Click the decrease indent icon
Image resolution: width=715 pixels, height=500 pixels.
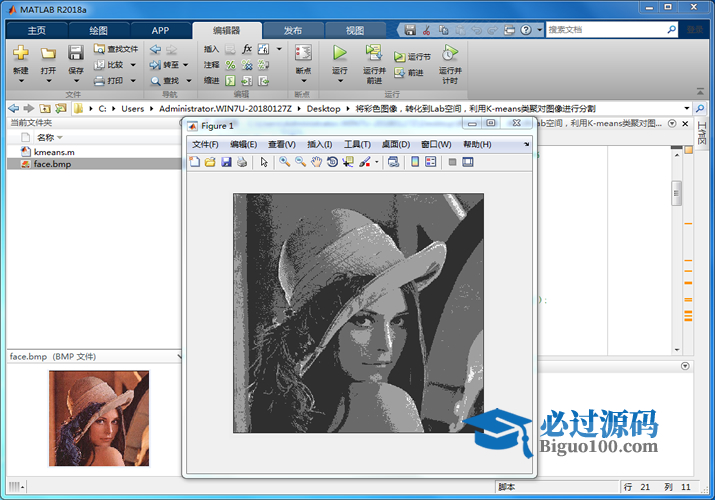[x=263, y=81]
